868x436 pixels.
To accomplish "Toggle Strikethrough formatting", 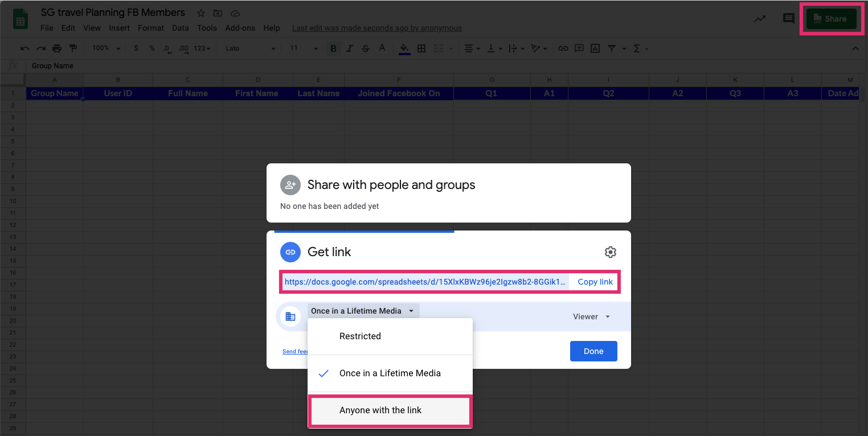I will click(x=366, y=48).
